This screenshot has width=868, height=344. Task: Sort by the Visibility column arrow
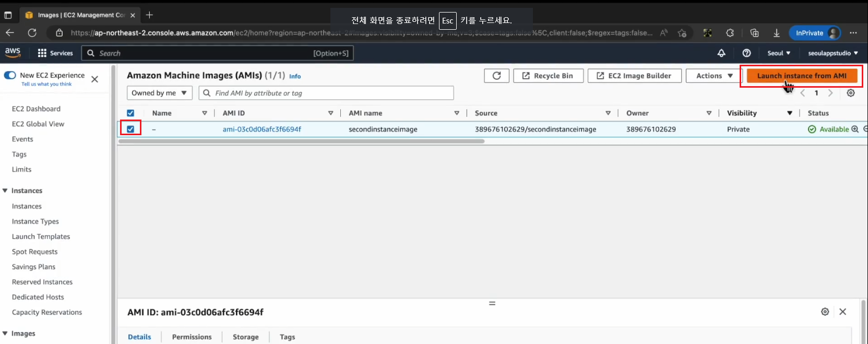coord(790,113)
